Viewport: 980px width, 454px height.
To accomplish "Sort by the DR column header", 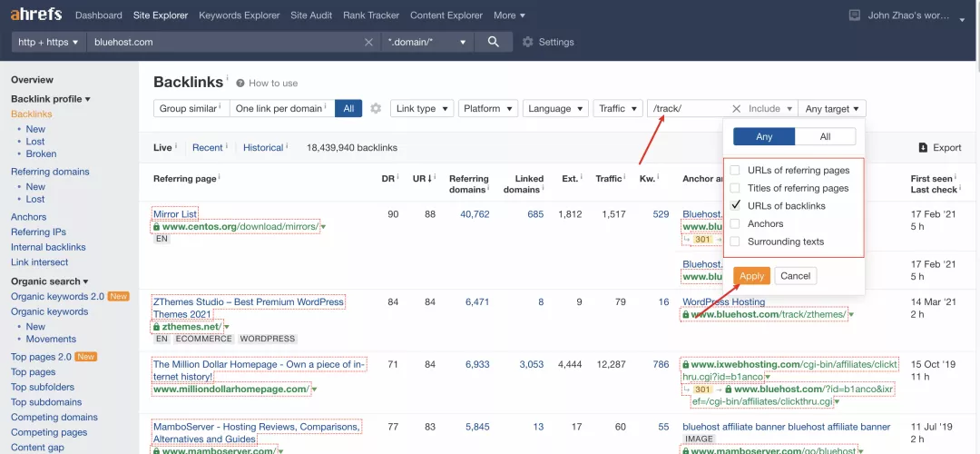I will (389, 179).
